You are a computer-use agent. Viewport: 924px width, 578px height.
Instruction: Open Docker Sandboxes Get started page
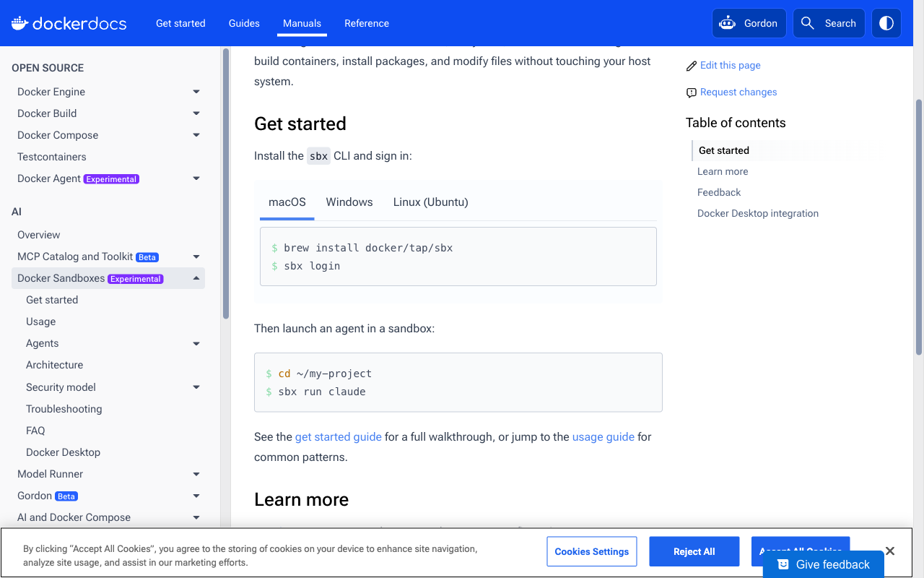(x=52, y=300)
